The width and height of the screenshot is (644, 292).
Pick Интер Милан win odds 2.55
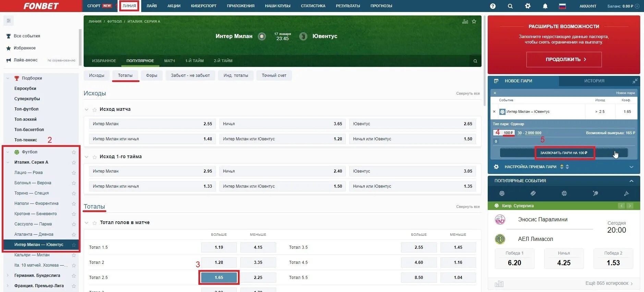coord(152,124)
